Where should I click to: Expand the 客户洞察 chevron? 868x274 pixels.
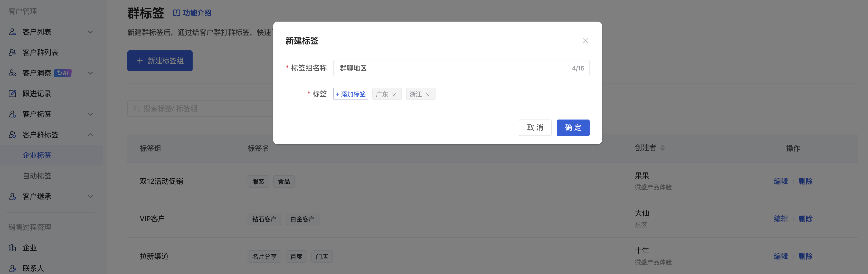coord(90,73)
